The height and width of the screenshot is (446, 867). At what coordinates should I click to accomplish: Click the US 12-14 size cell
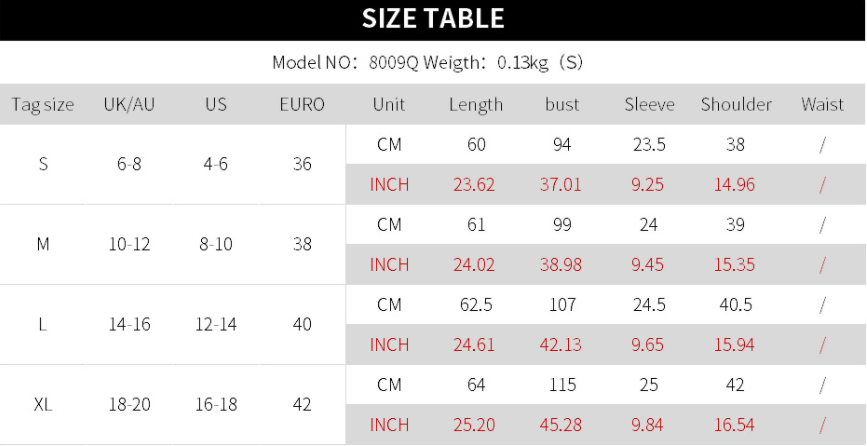(x=216, y=324)
